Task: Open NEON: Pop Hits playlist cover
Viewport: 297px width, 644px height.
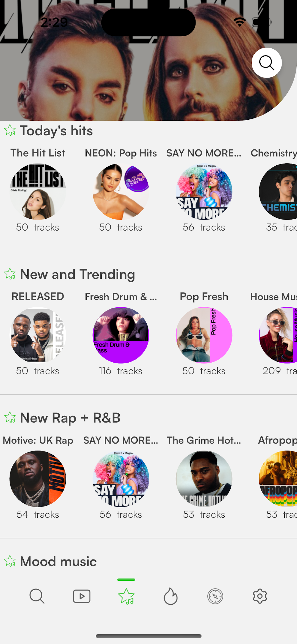Action: [121, 191]
